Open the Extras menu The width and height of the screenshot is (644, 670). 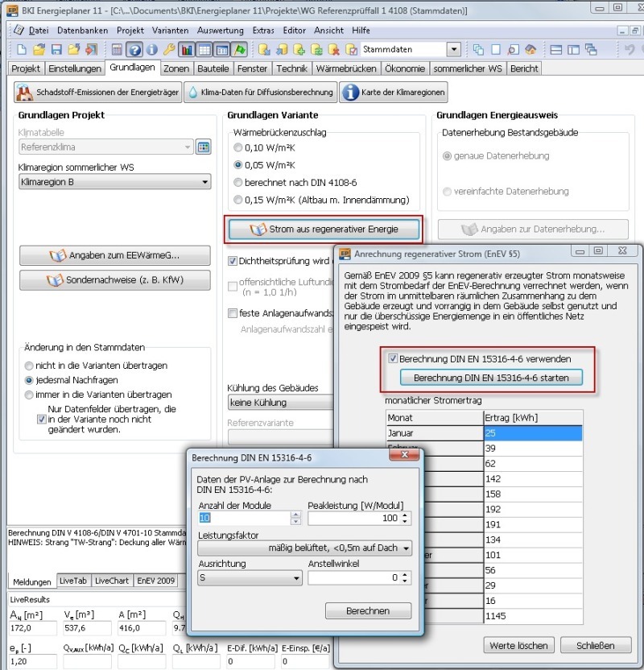click(x=263, y=31)
